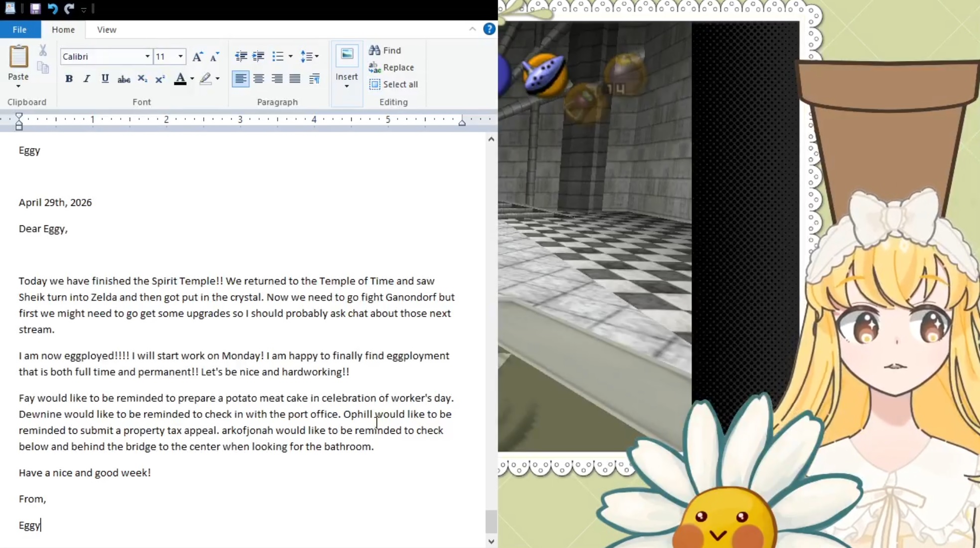Apply strikethrough formatting

tap(124, 79)
